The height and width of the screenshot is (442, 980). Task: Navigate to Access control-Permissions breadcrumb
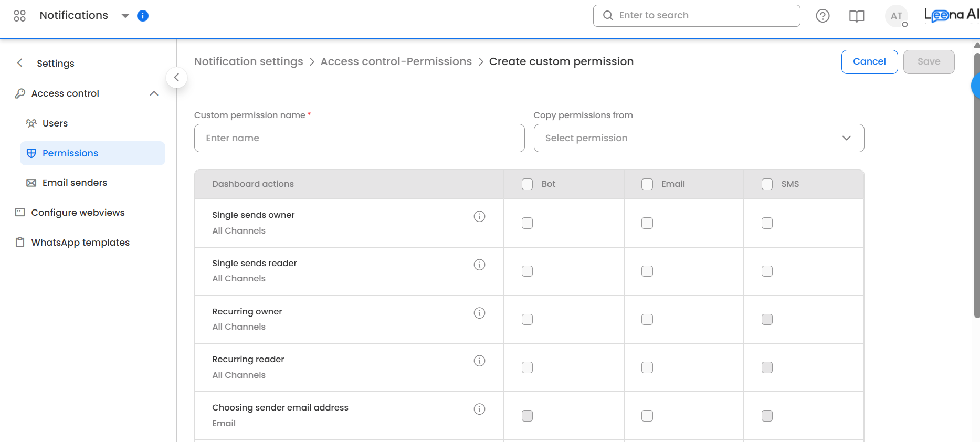tap(396, 61)
